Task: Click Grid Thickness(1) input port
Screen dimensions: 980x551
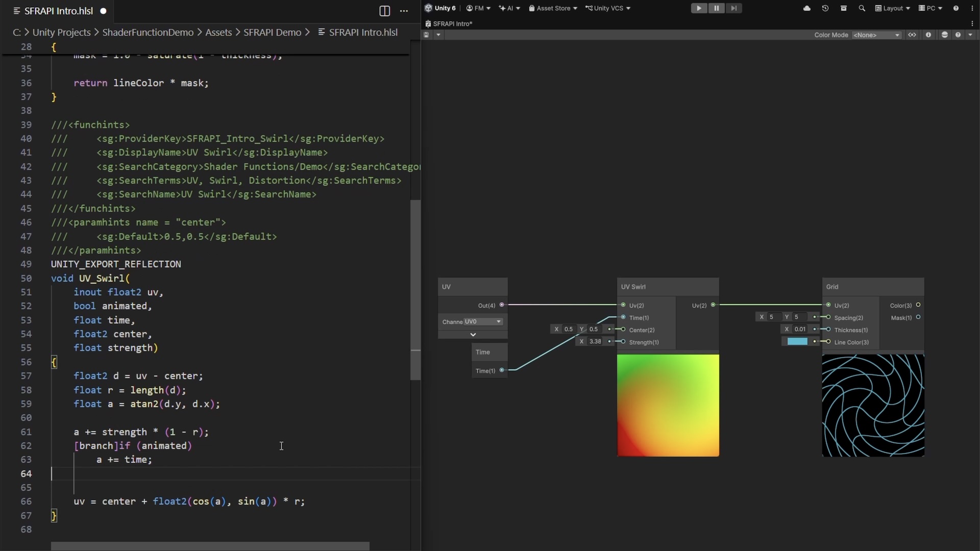Action: (828, 330)
